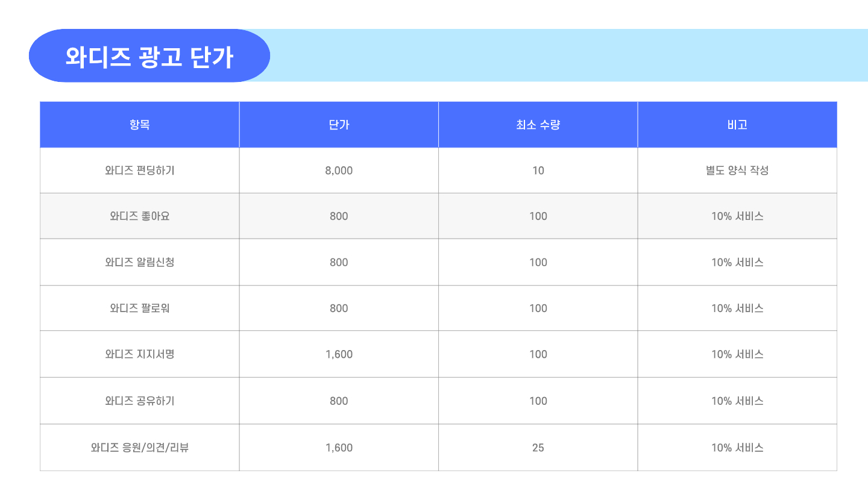The width and height of the screenshot is (868, 488).
Task: Select '10% 서비스' in the 좋아요 row
Action: [737, 216]
